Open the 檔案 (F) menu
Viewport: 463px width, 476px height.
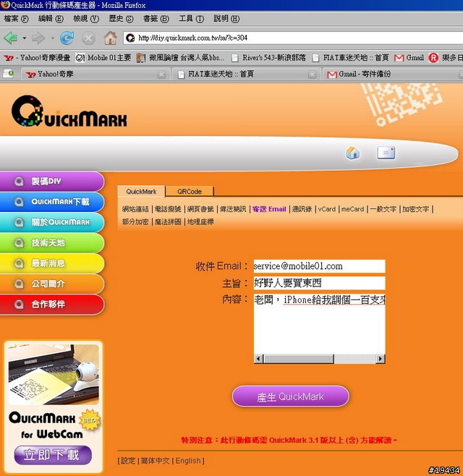tap(16, 19)
